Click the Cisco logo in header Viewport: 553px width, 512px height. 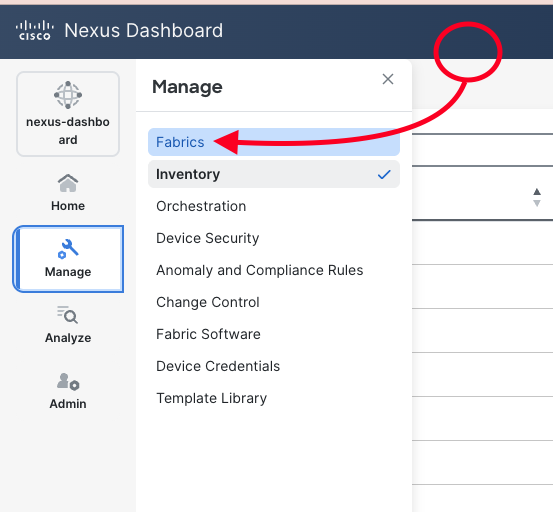pos(35,30)
